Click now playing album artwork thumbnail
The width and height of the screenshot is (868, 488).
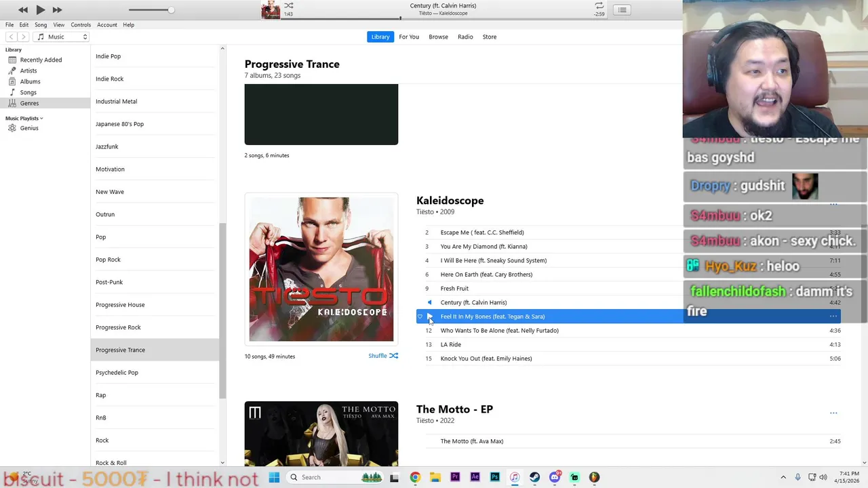(x=271, y=9)
